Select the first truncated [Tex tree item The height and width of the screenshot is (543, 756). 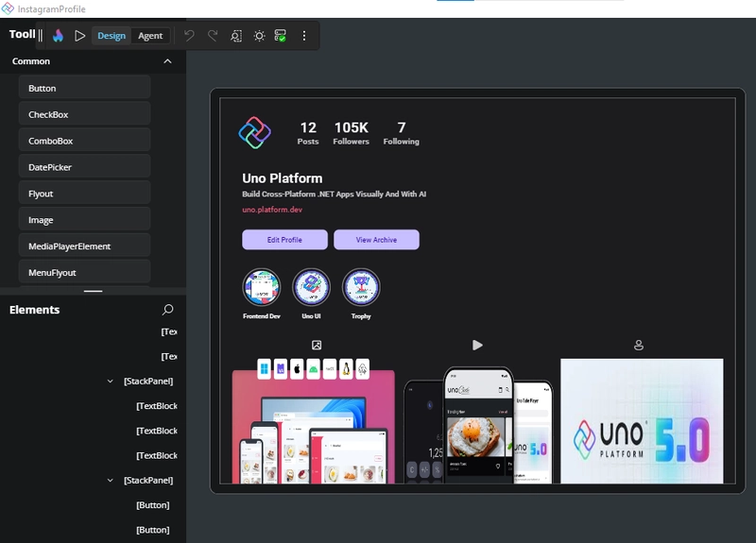click(x=169, y=331)
